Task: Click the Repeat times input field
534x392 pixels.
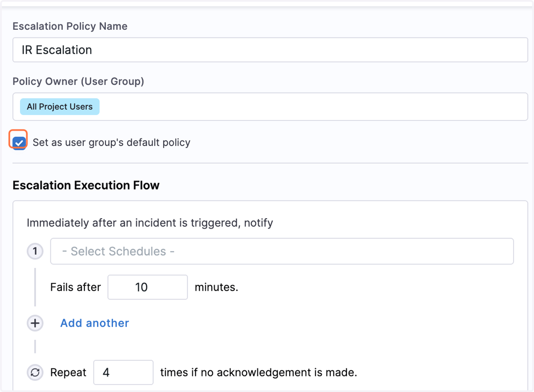Action: tap(123, 372)
